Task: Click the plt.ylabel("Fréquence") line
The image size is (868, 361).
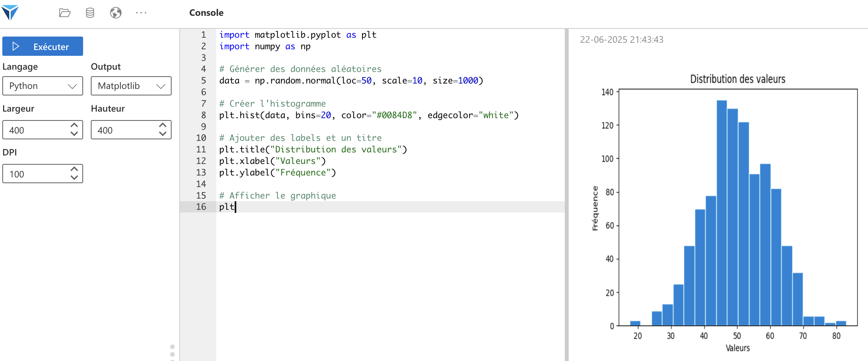Action: [x=277, y=172]
